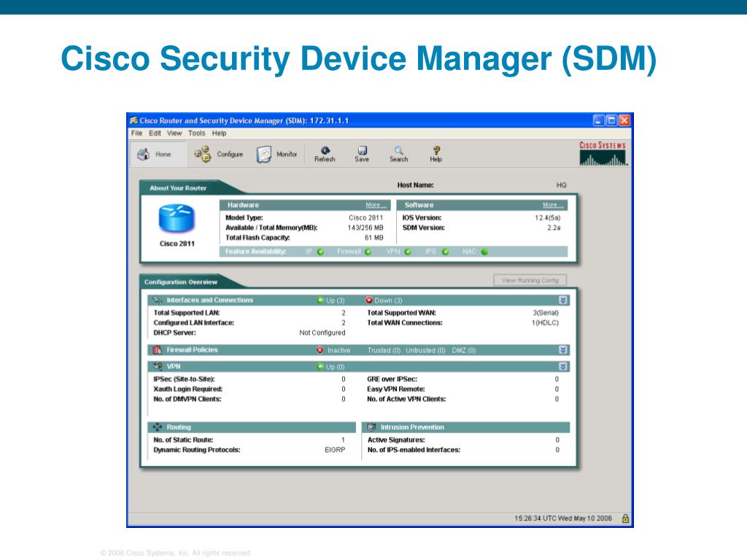
Task: Open the Home view
Action: (x=158, y=155)
